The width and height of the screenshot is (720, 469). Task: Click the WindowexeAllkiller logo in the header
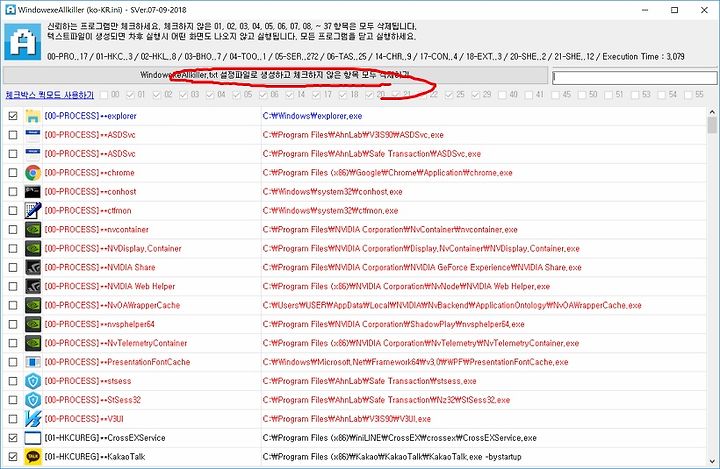tap(22, 41)
